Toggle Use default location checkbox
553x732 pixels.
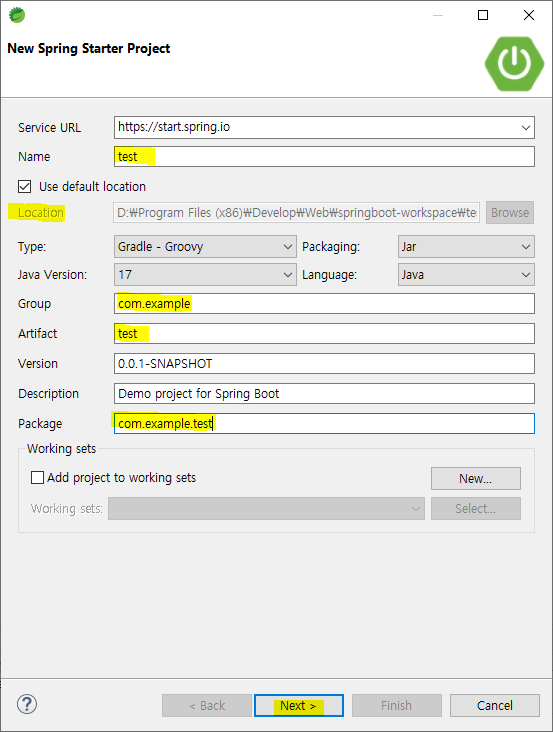tap(25, 187)
